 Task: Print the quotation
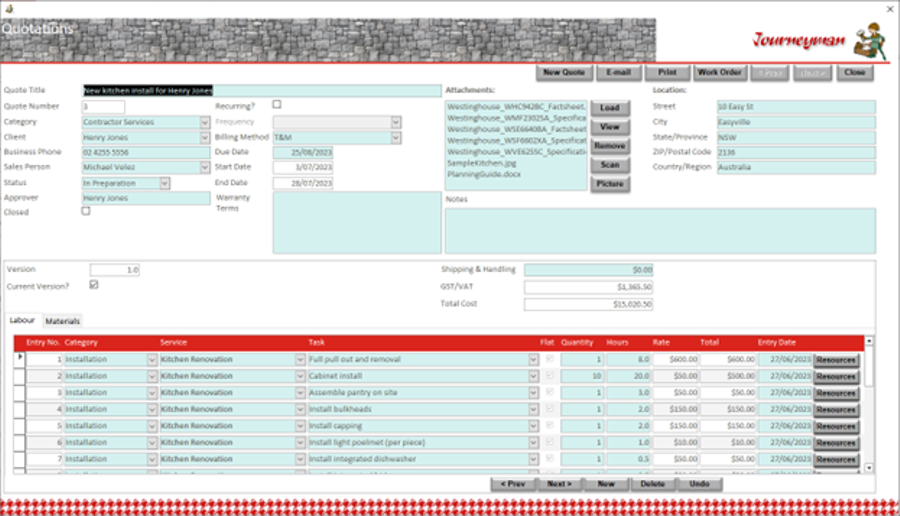click(667, 72)
